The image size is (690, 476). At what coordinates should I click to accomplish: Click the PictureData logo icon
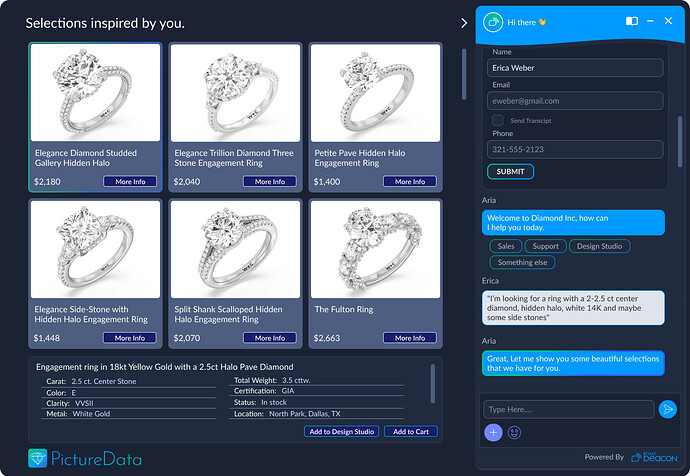click(38, 459)
